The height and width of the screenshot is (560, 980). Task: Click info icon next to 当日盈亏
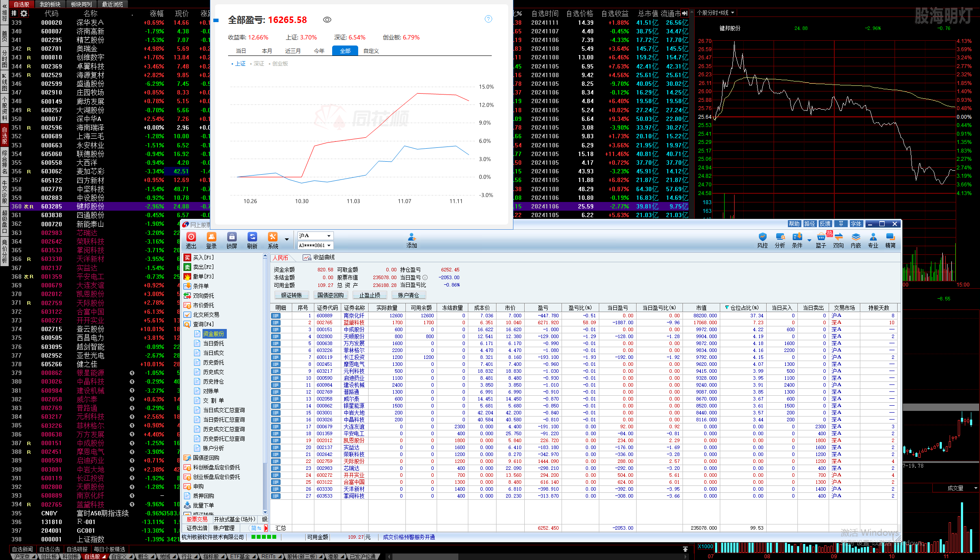tap(425, 277)
